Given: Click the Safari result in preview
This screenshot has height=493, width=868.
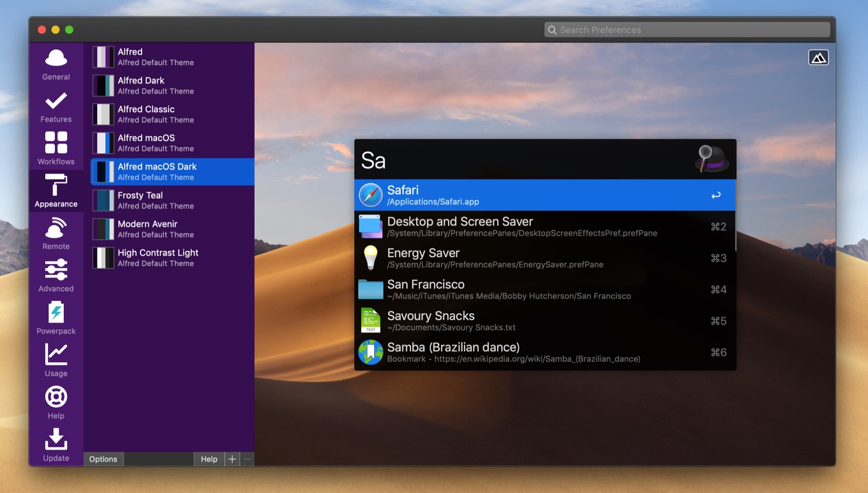Looking at the screenshot, I should tap(544, 195).
